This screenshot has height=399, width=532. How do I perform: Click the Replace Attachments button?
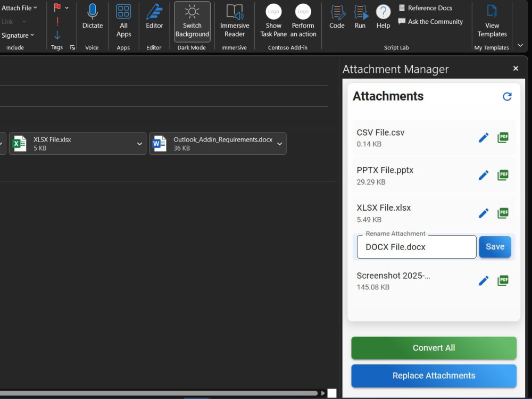point(434,376)
